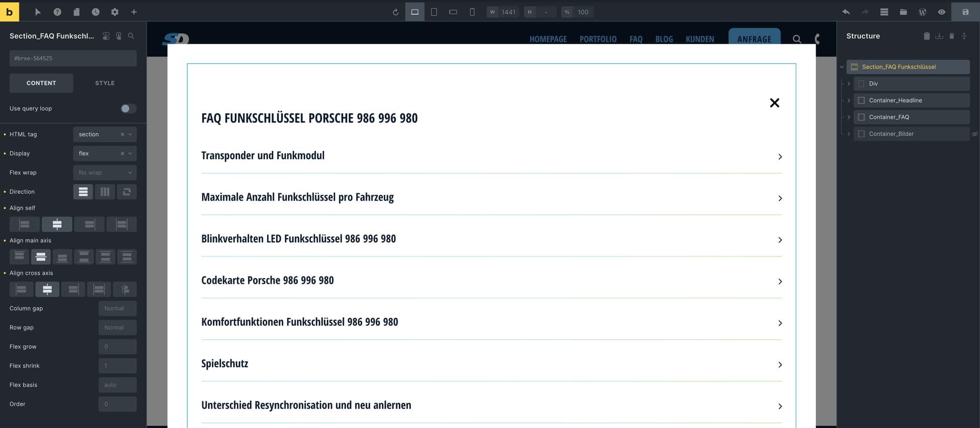Image resolution: width=980 pixels, height=428 pixels.
Task: Expand Container_FAQ node in Structure
Action: (849, 117)
